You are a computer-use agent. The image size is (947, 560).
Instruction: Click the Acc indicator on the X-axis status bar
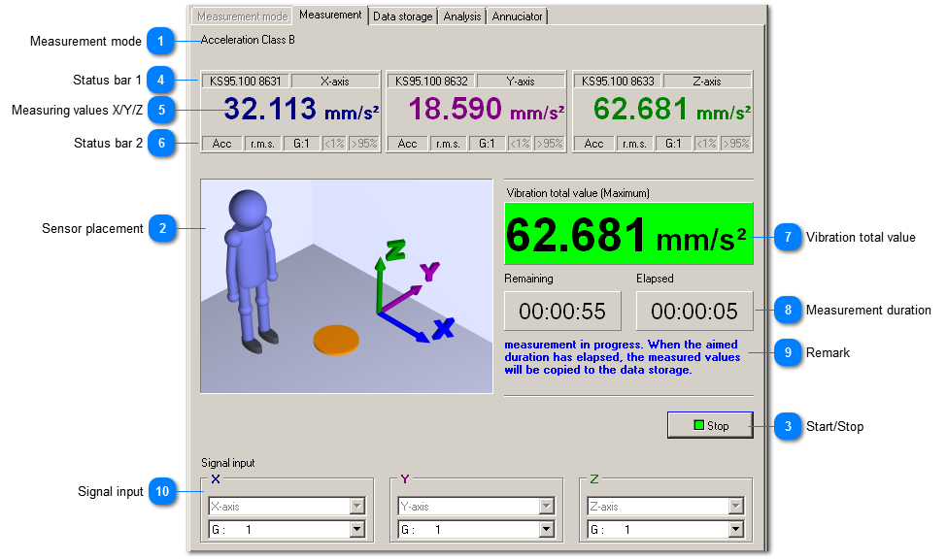click(x=221, y=143)
